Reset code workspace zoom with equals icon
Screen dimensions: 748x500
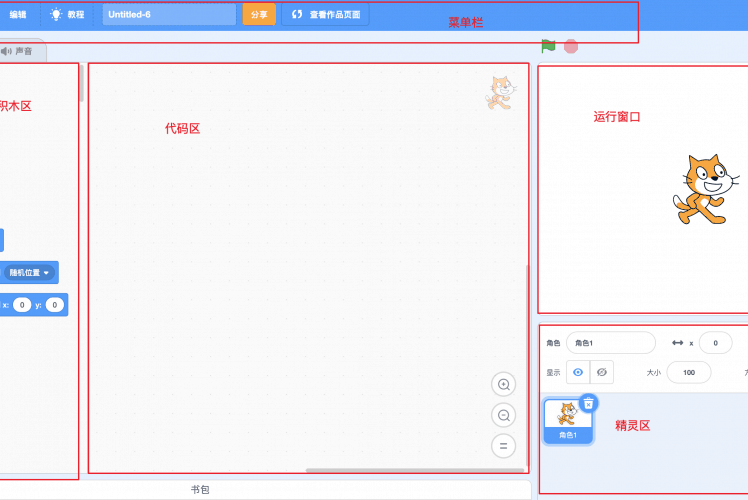click(x=504, y=446)
